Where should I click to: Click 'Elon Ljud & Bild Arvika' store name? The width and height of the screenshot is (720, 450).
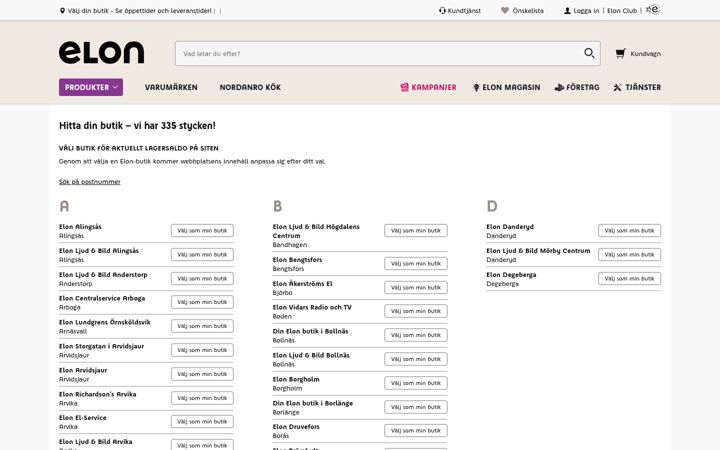(96, 442)
